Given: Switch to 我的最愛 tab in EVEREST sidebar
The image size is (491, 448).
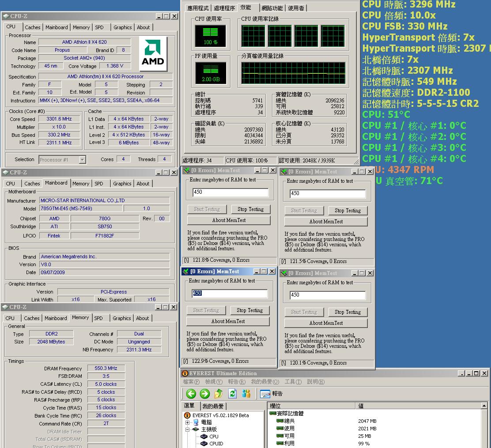Looking at the screenshot, I should 213,406.
